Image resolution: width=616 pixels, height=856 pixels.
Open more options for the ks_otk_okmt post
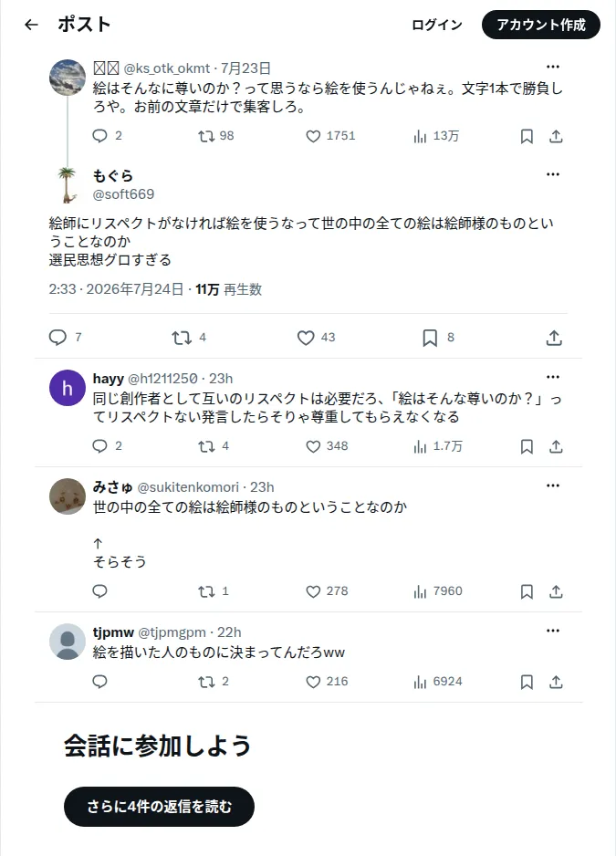(553, 67)
